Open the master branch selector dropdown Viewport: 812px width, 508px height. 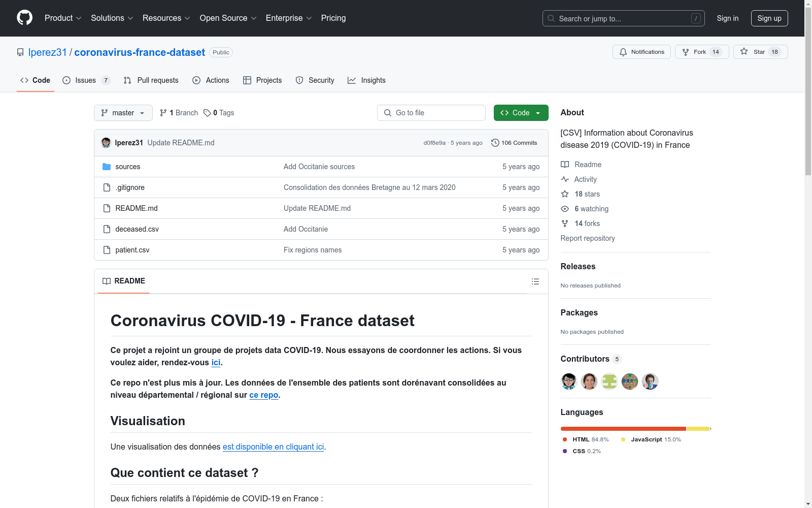(123, 113)
